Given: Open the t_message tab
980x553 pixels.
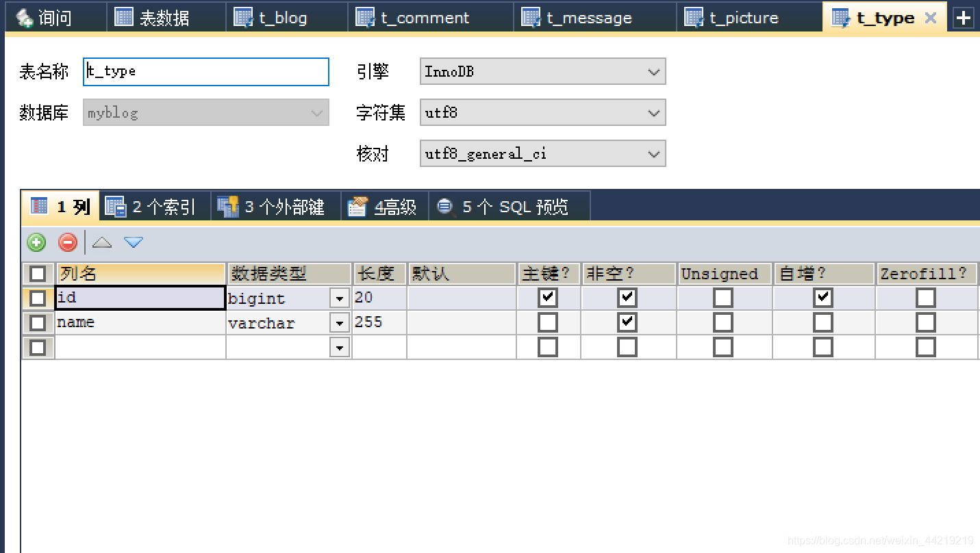Looking at the screenshot, I should tap(594, 18).
